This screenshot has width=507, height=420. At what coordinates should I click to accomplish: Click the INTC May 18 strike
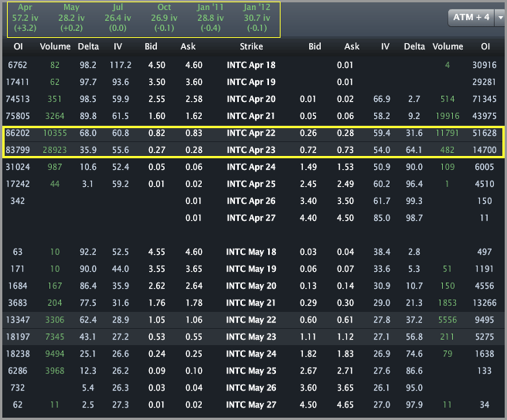click(x=251, y=252)
